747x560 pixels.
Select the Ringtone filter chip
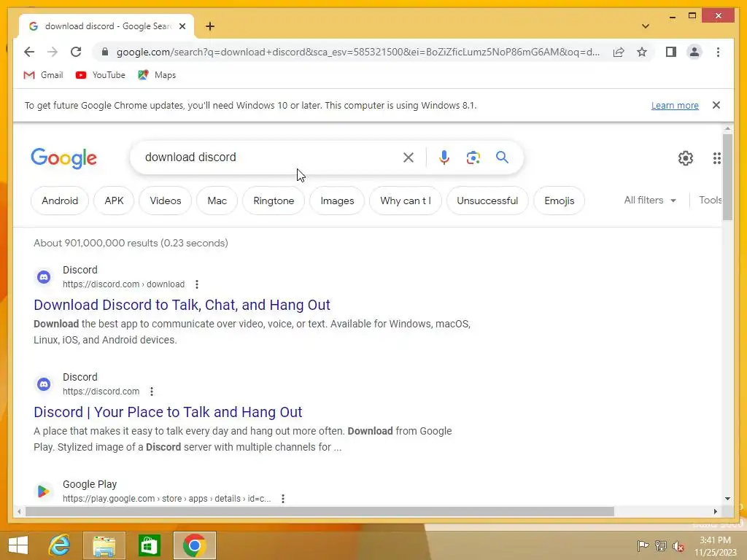(274, 201)
